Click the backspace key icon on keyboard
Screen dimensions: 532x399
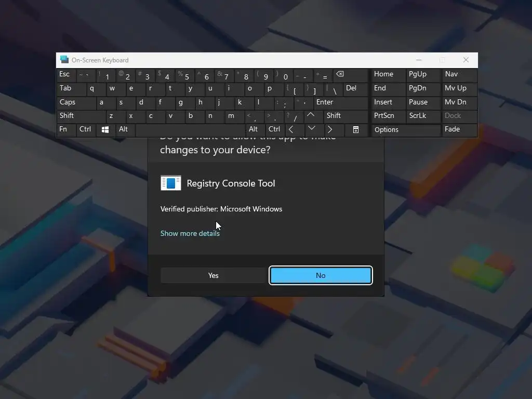351,75
